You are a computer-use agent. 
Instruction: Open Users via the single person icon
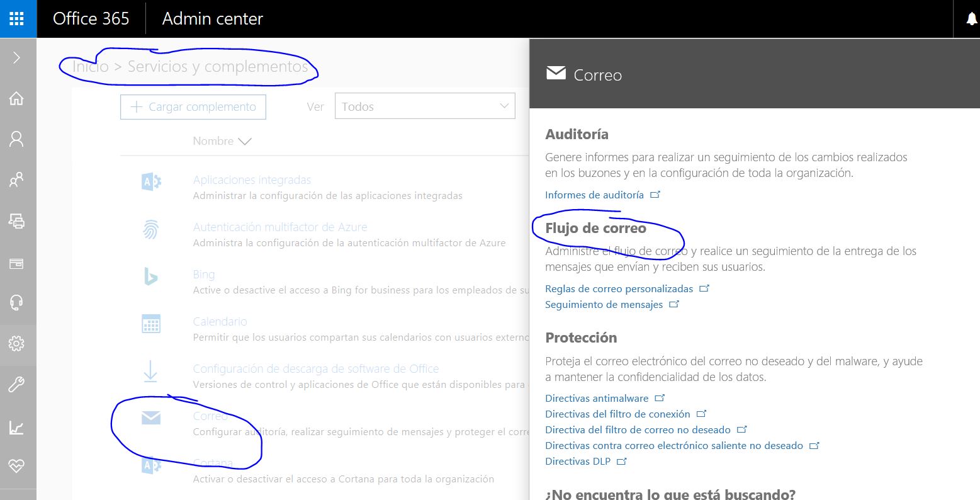tap(16, 139)
